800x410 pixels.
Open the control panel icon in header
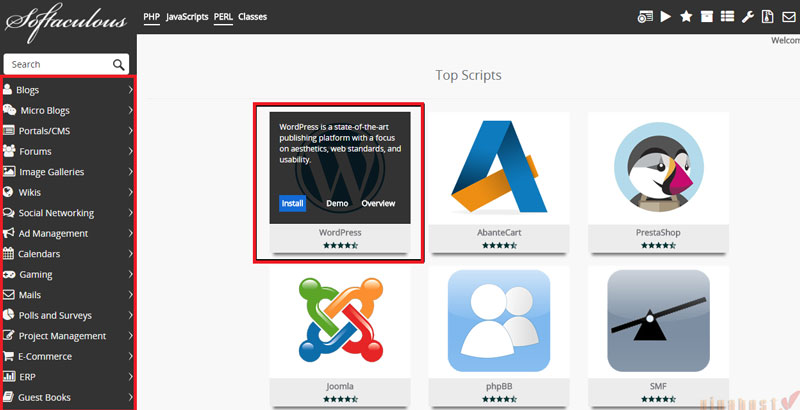[645, 17]
